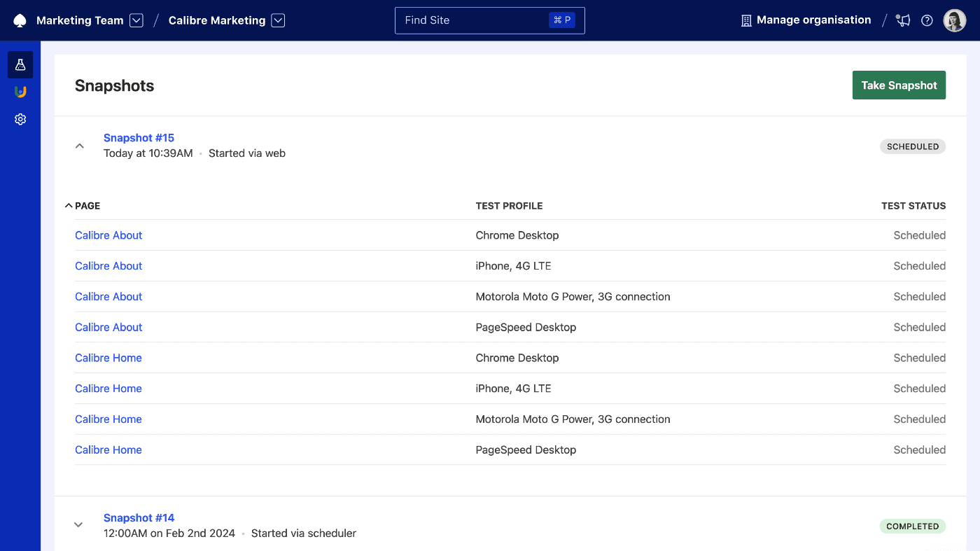Open the site favicon icon in the sidebar
This screenshot has height=551, width=980.
pos(20,91)
